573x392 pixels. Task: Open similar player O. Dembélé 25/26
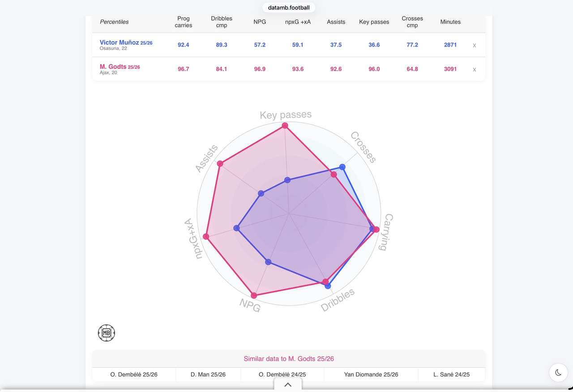point(134,375)
